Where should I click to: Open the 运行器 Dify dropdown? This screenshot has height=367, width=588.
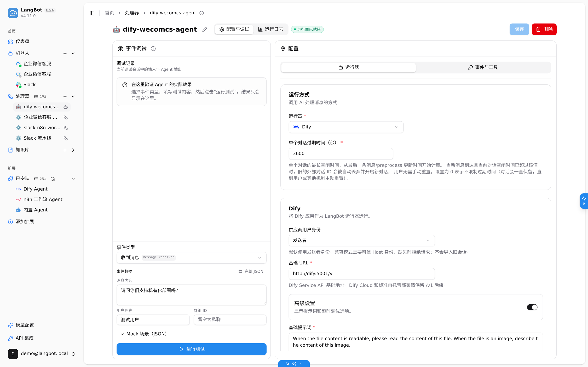[346, 127]
